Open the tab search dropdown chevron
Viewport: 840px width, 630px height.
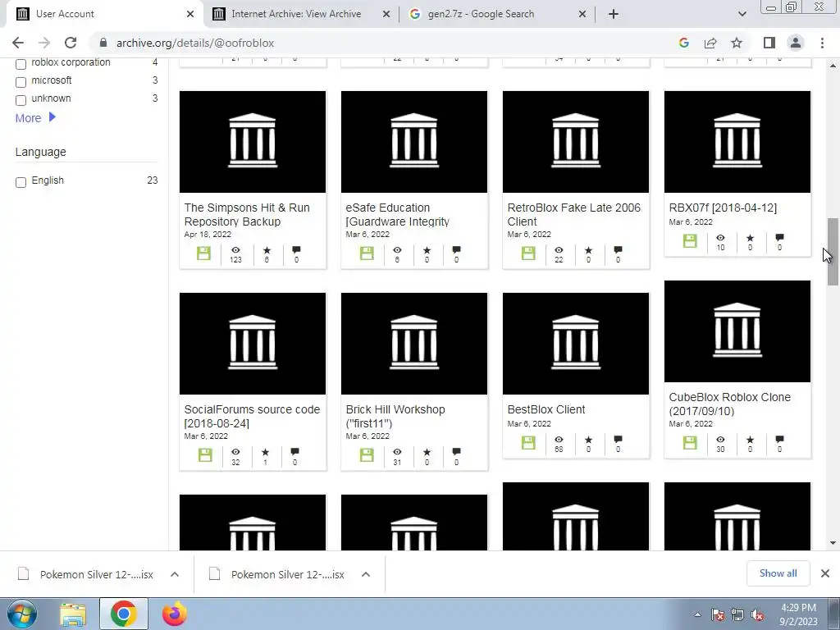(742, 14)
